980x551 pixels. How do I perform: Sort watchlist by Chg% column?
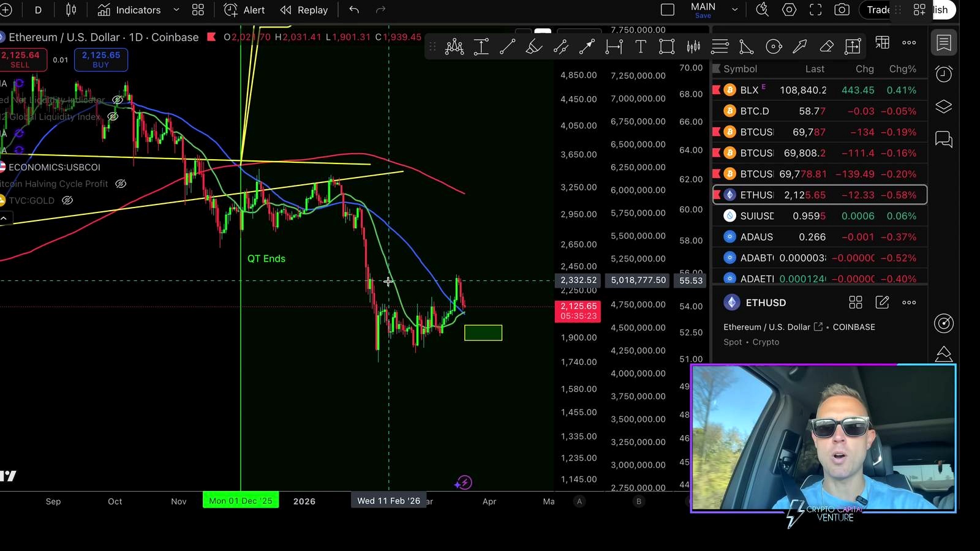click(x=902, y=69)
